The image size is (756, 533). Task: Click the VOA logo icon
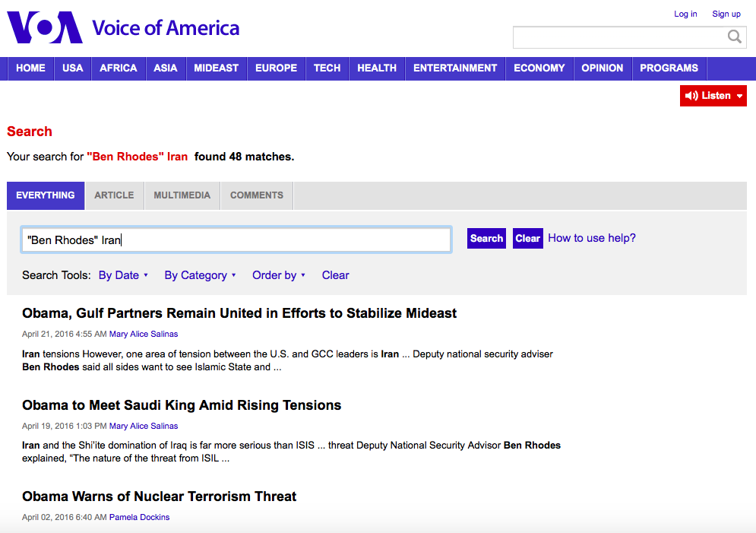45,27
